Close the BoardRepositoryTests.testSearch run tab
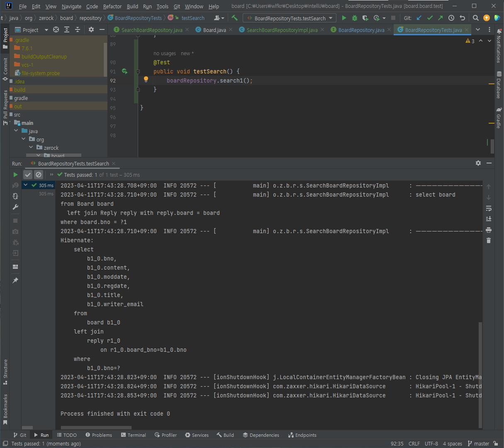Image resolution: width=504 pixels, height=448 pixels. 114,163
